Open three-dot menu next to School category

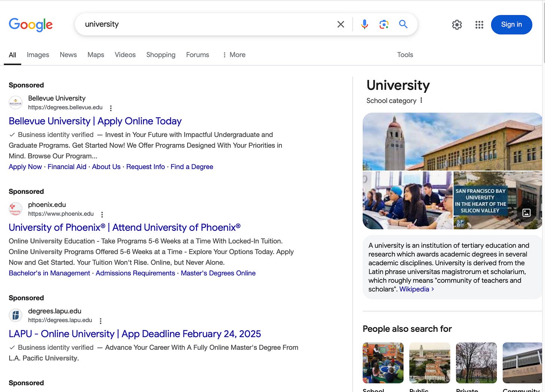pyautogui.click(x=421, y=100)
